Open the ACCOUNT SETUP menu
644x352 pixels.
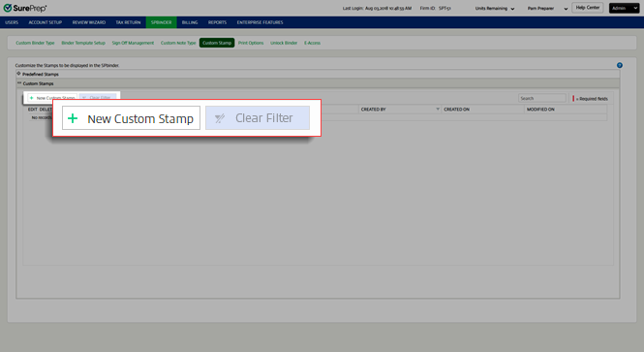coord(46,22)
